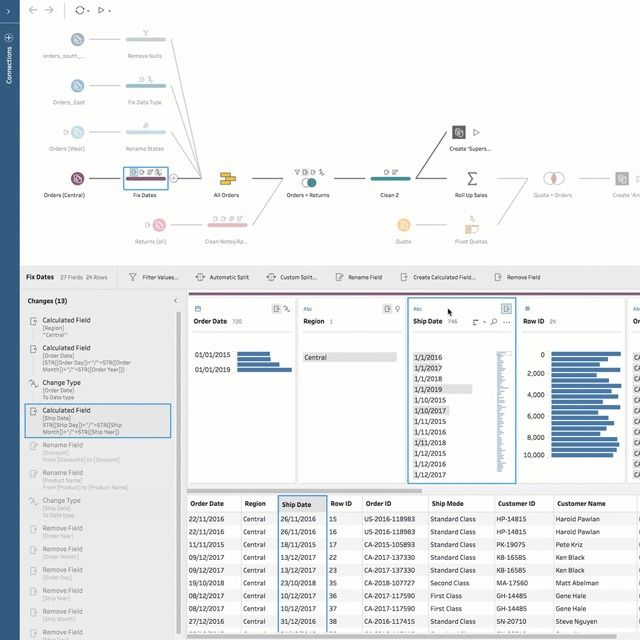This screenshot has width=640, height=640.
Task: Click the plus after Fix Dates step
Action: 174,178
